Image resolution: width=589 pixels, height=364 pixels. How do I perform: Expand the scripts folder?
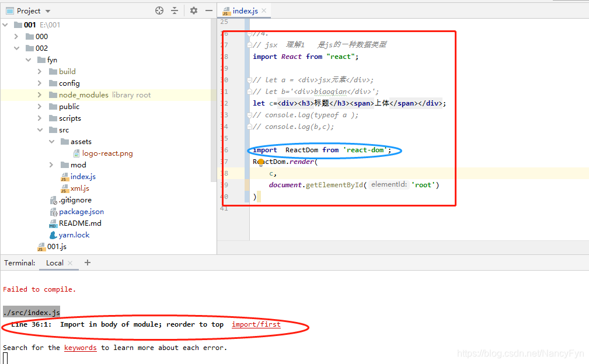pyautogui.click(x=40, y=118)
